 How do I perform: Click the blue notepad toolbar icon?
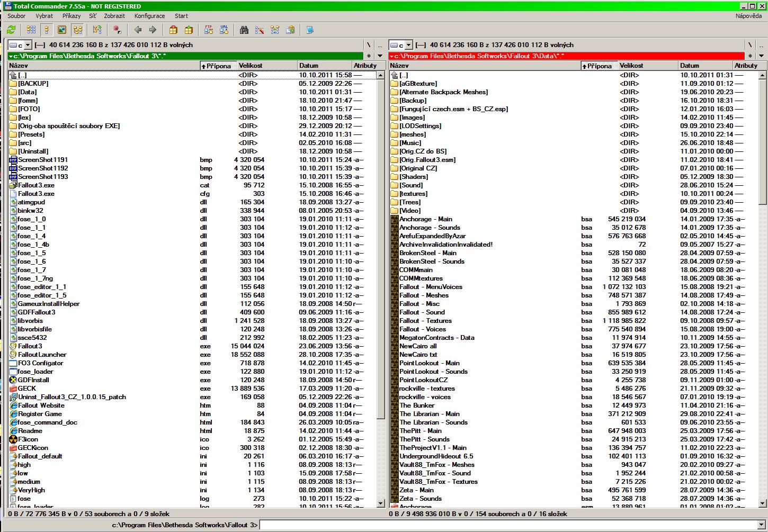coord(310,30)
